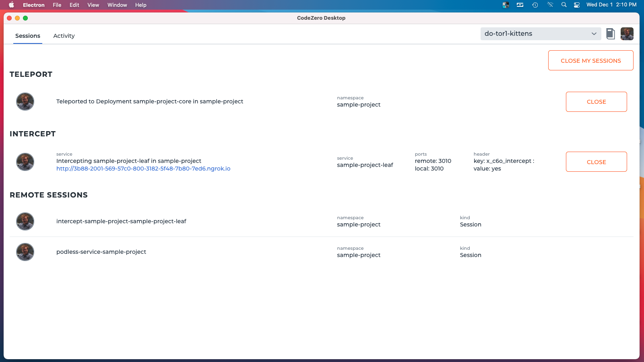Click the kind 'Session' value in podless-service row
The height and width of the screenshot is (362, 644).
pyautogui.click(x=471, y=255)
